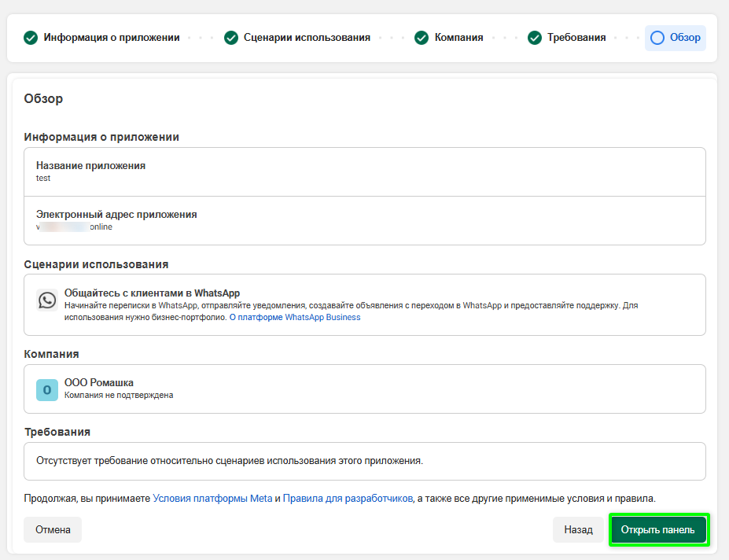729x560 pixels.
Task: Follow the Правила для разработчиков link
Action: pos(348,498)
